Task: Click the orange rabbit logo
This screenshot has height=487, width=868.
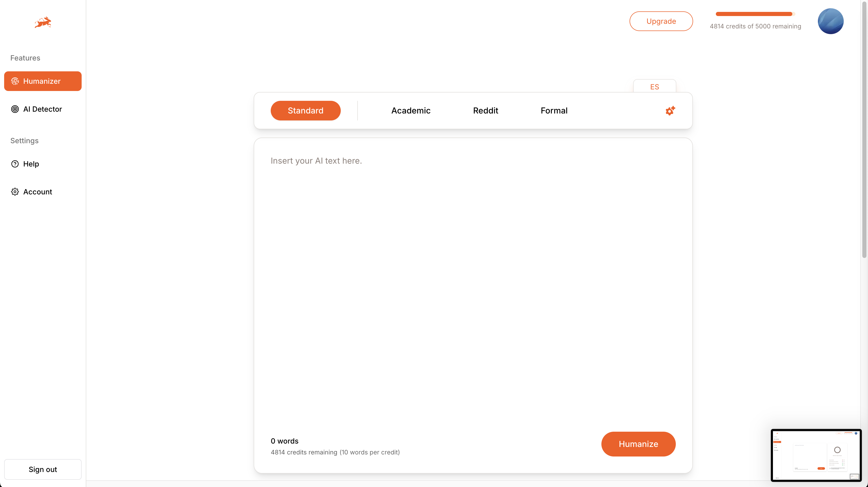Action: click(43, 22)
